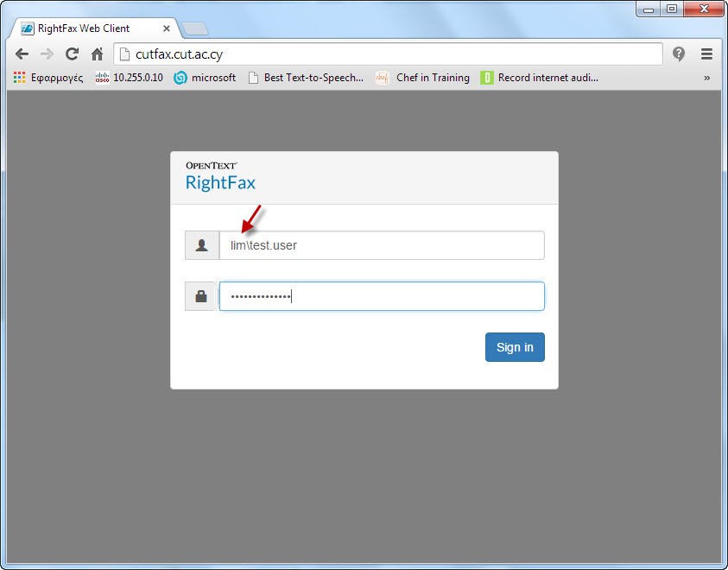Open the Best Text-to-Speech bookmark
Viewport: 728px width, 570px height.
click(x=306, y=78)
